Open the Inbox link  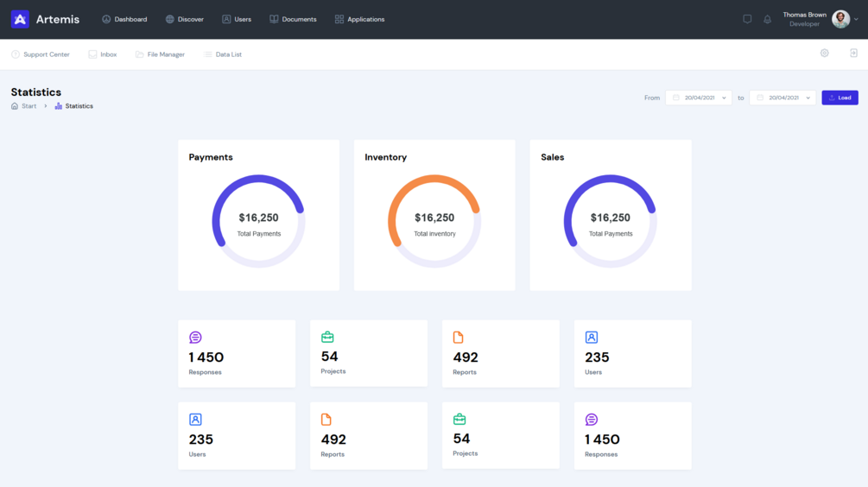[x=103, y=54]
